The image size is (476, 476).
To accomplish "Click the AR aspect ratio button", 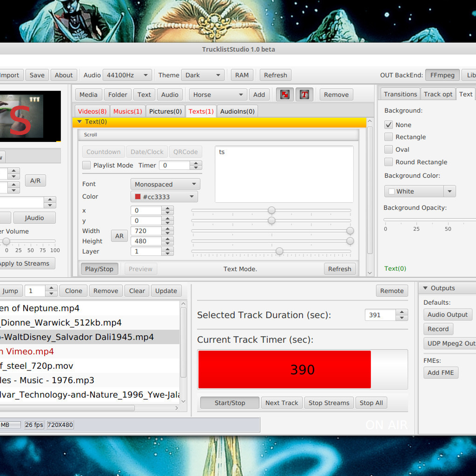I will tap(119, 236).
